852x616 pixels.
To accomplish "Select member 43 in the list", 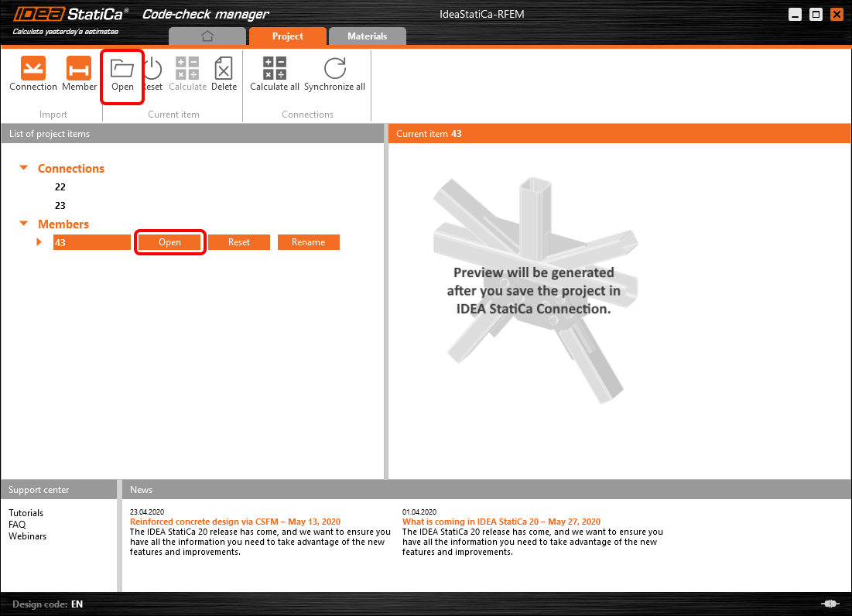I will coord(92,242).
